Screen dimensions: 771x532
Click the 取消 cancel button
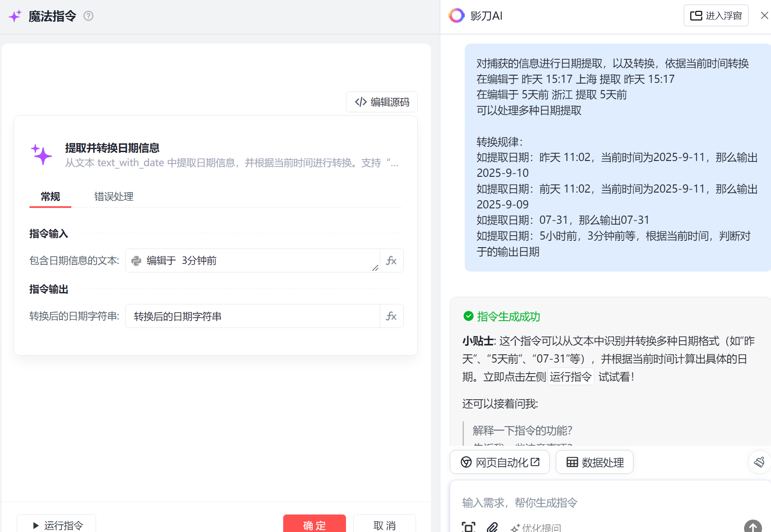coord(384,524)
